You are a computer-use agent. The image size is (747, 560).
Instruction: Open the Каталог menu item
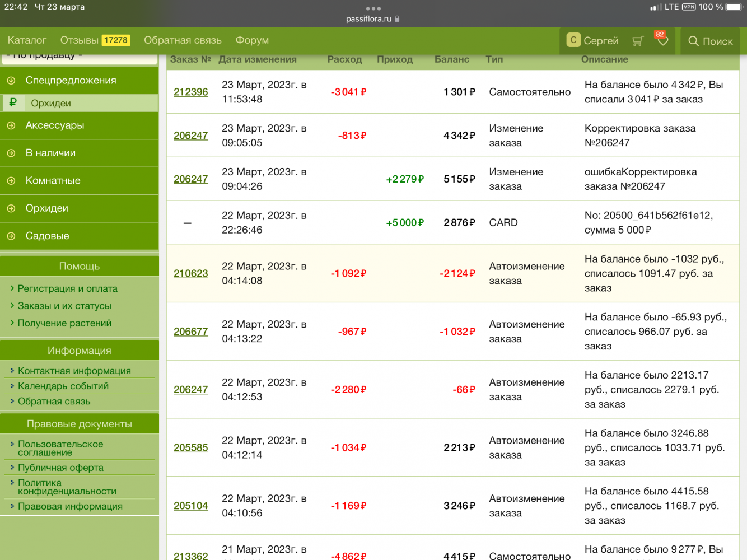[27, 40]
